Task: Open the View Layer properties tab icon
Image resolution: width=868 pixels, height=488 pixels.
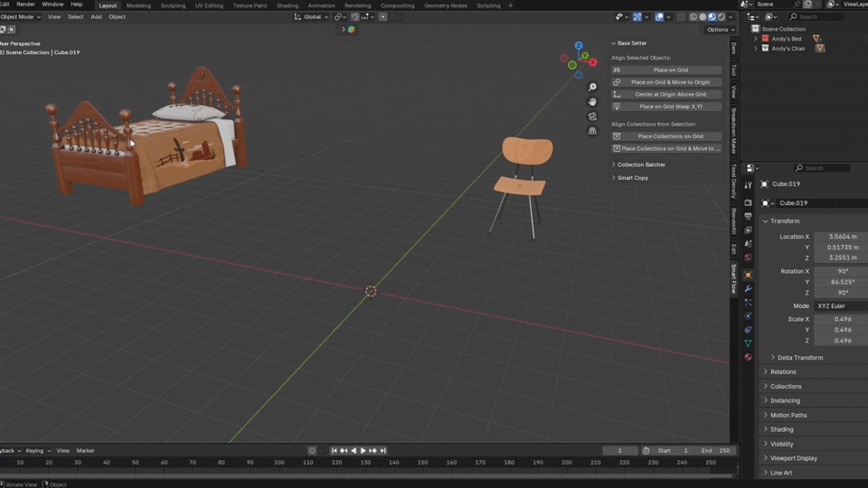Action: point(748,230)
